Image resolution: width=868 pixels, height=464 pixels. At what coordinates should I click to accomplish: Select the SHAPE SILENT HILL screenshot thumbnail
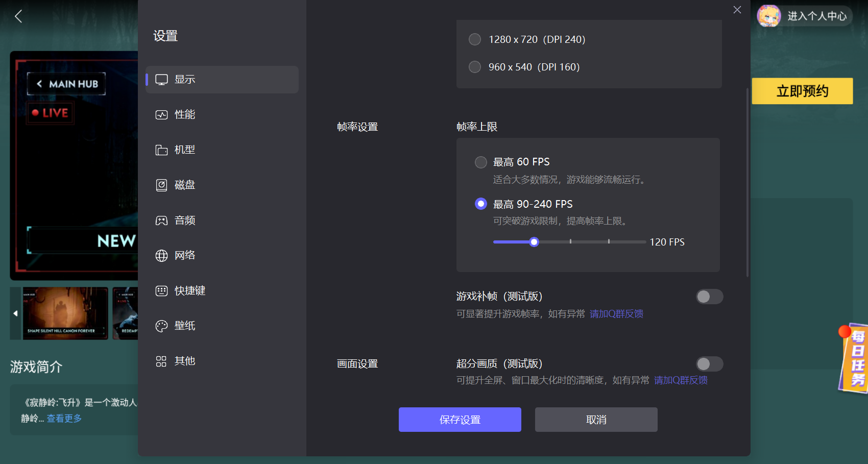point(65,313)
